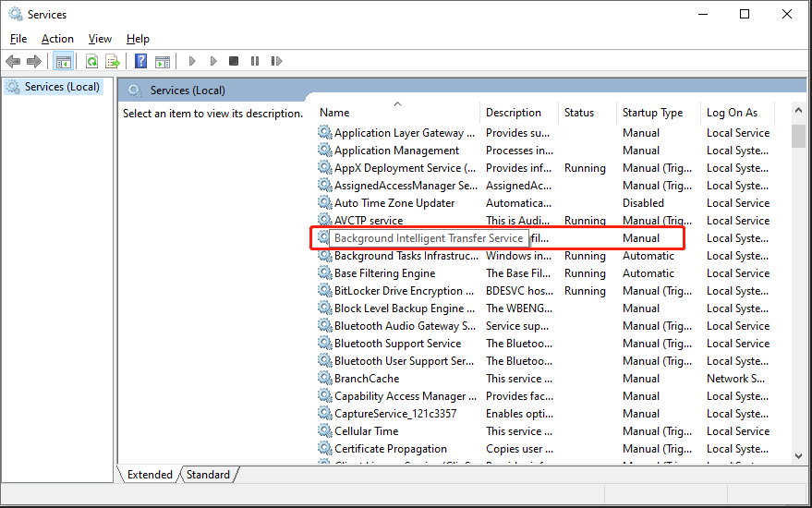Click the Export List toolbar icon
Viewport: 812px width, 508px height.
point(113,62)
